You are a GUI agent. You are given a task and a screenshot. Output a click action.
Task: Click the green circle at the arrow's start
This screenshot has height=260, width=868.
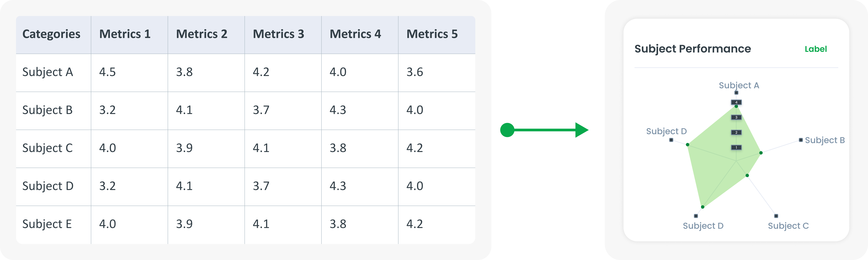[x=507, y=130]
